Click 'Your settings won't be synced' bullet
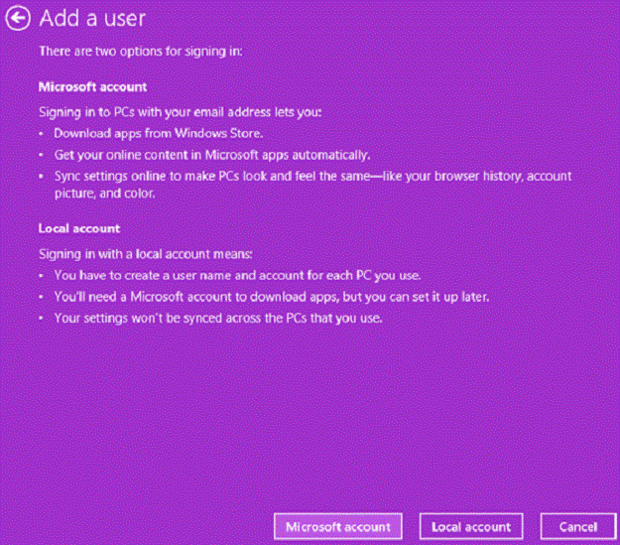The width and height of the screenshot is (620, 545). tap(218, 318)
